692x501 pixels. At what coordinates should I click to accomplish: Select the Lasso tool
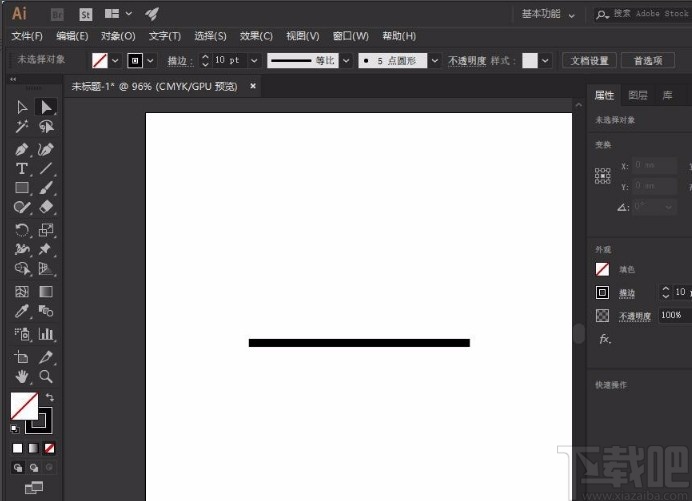pyautogui.click(x=46, y=127)
